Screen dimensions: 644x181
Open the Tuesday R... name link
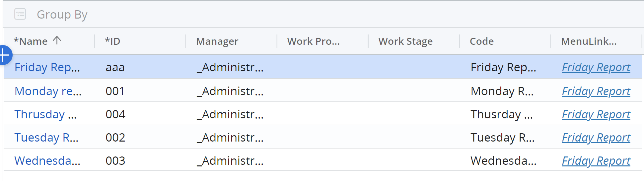tap(46, 138)
